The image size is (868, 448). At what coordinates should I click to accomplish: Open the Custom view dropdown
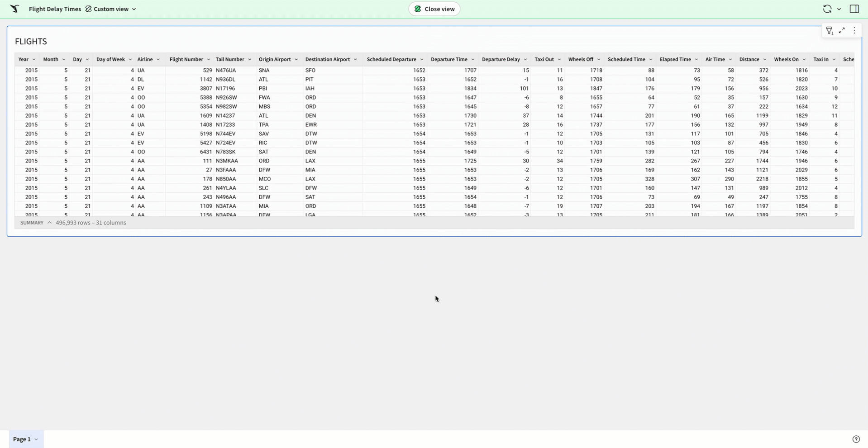[134, 9]
